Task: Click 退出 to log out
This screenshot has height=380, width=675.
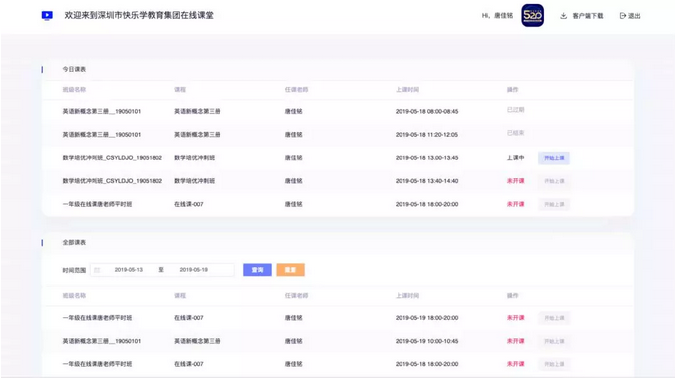Action: (634, 16)
